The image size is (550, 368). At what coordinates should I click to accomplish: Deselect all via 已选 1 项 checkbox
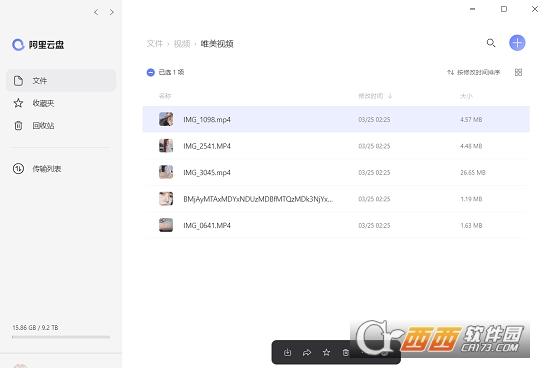point(150,72)
